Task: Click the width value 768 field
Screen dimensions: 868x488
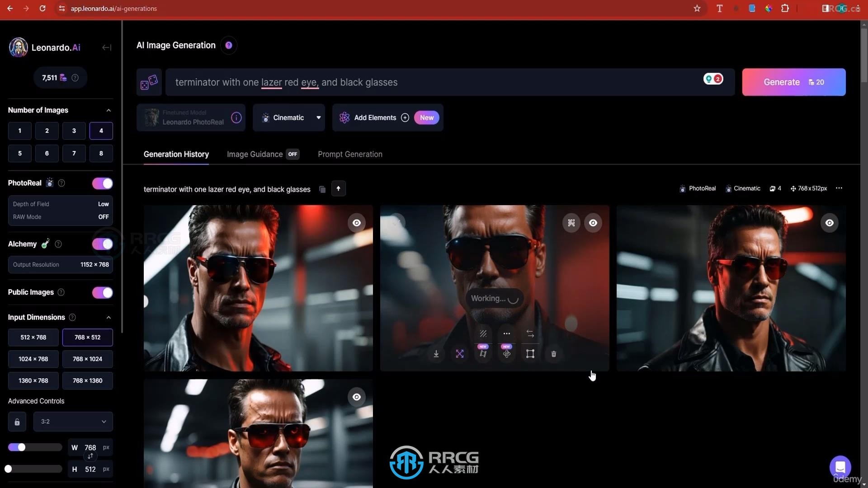Action: click(90, 448)
